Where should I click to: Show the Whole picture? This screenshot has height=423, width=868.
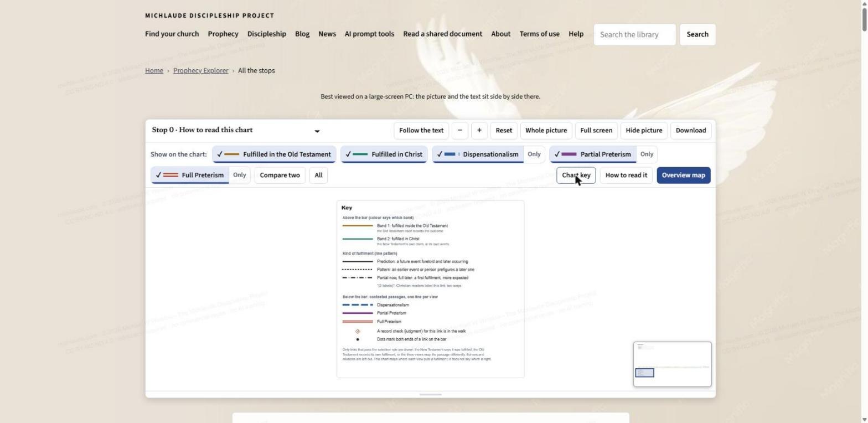point(546,131)
